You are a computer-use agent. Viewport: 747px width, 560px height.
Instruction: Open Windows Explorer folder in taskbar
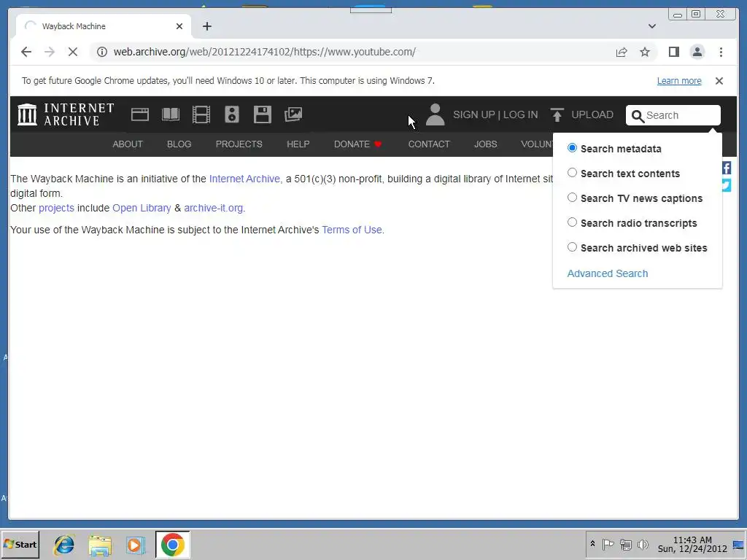click(x=100, y=545)
